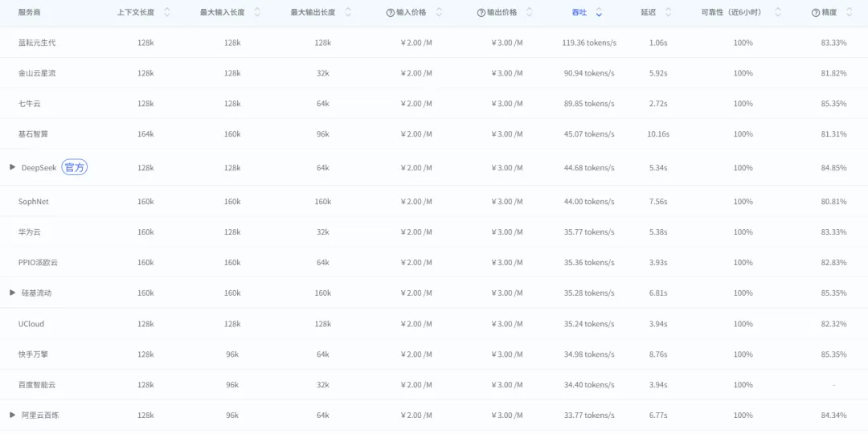Select provider name 快手万擎
Image resolution: width=868 pixels, height=434 pixels.
(x=33, y=354)
